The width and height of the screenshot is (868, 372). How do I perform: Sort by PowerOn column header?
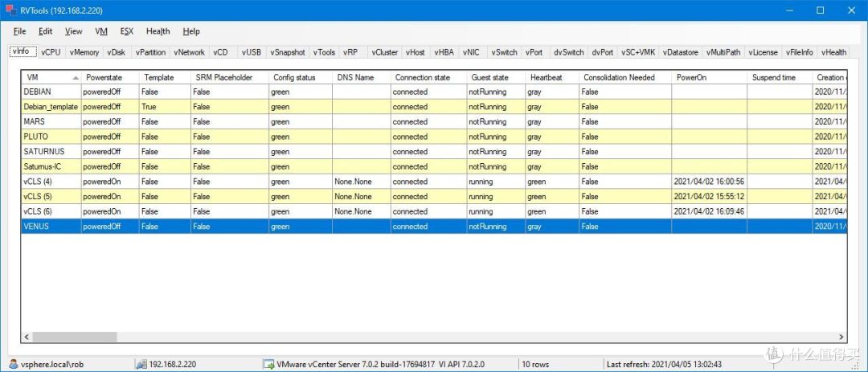[710, 77]
